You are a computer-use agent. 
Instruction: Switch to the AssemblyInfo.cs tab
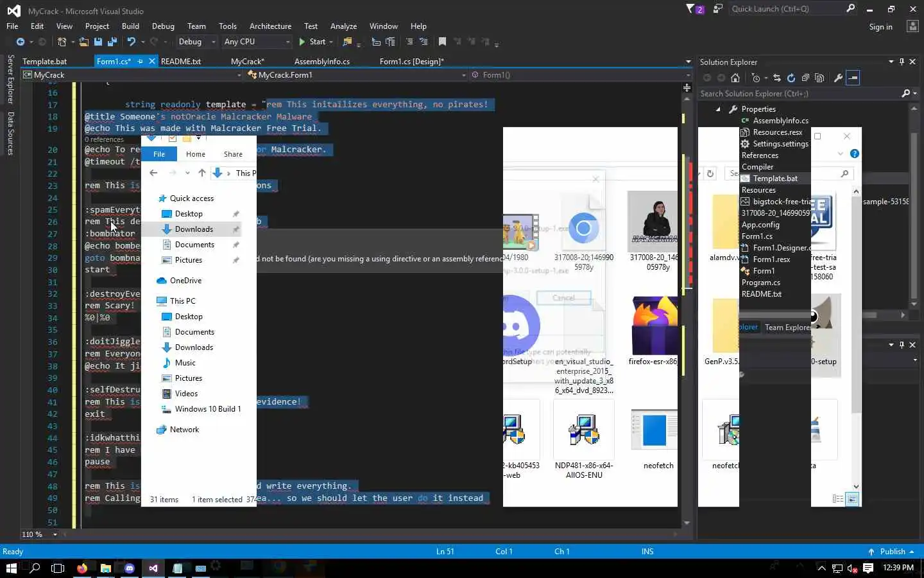tap(322, 62)
